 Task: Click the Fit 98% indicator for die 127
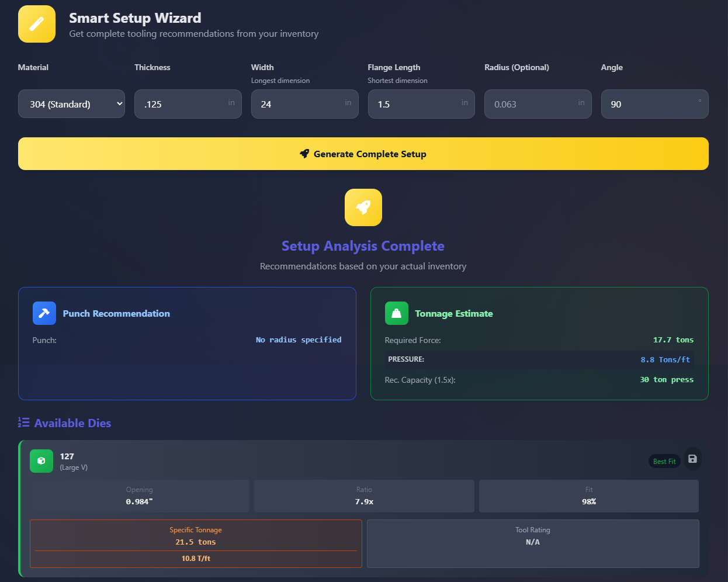588,496
